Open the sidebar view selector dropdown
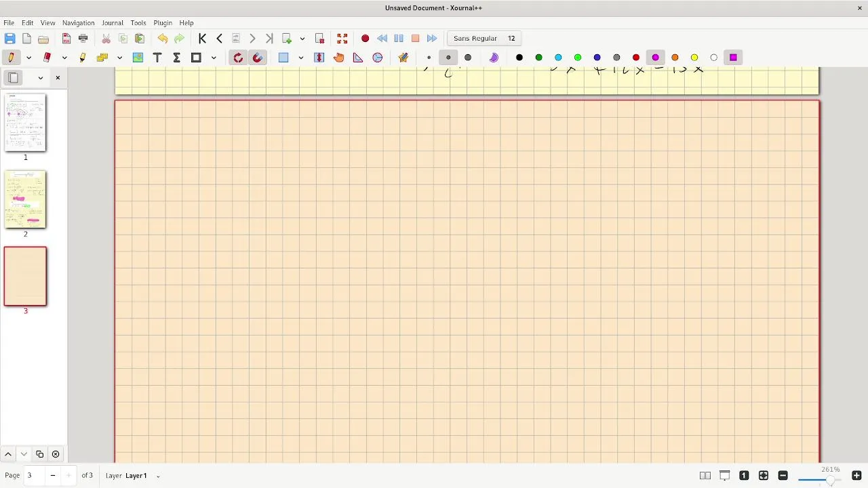 (x=41, y=78)
